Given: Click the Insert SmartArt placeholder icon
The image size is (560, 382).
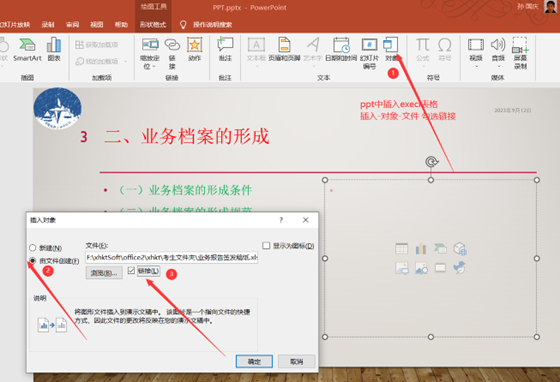Looking at the screenshot, I should 440,248.
